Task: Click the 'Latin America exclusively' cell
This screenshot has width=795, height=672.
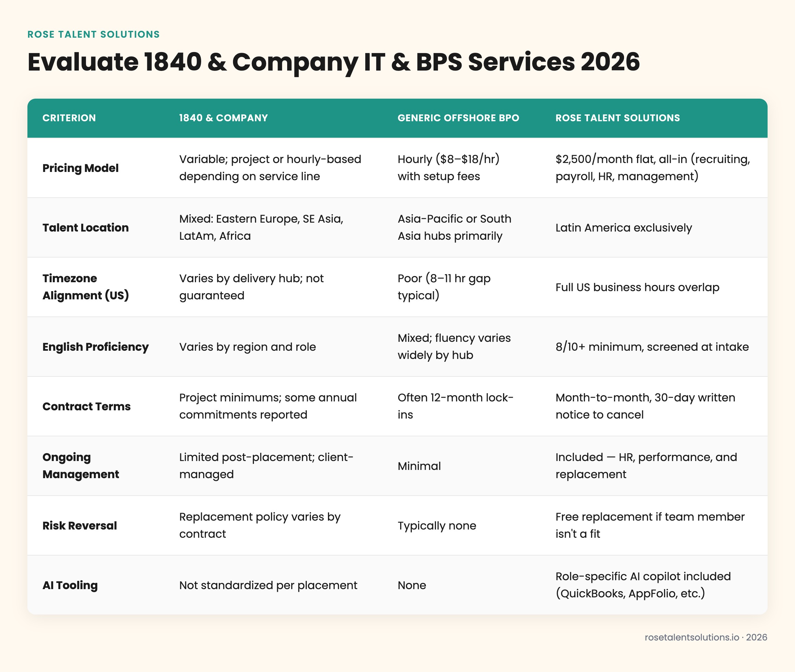Action: [624, 227]
